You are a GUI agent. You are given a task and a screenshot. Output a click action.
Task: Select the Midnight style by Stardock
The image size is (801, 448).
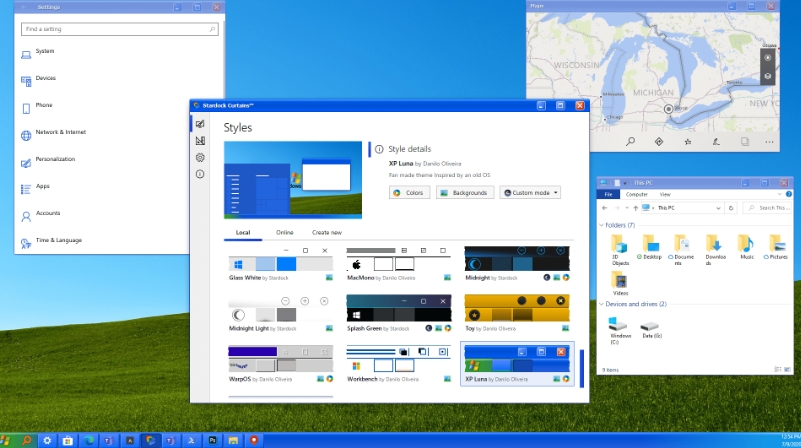pyautogui.click(x=517, y=264)
